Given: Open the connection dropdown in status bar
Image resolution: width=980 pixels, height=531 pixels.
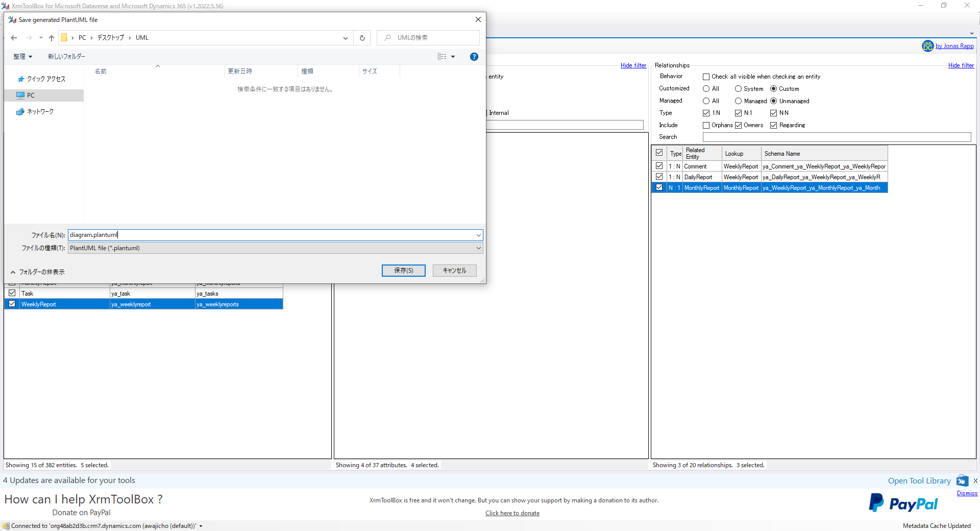Looking at the screenshot, I should (x=201, y=526).
